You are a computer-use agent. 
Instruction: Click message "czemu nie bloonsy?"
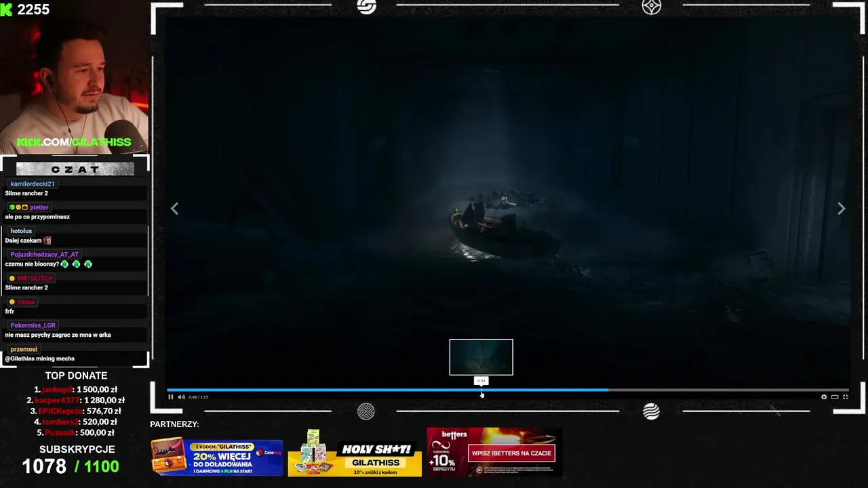click(x=32, y=264)
